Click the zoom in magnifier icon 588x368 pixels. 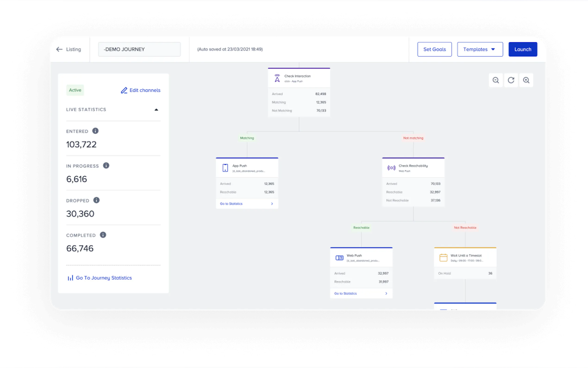(x=526, y=80)
